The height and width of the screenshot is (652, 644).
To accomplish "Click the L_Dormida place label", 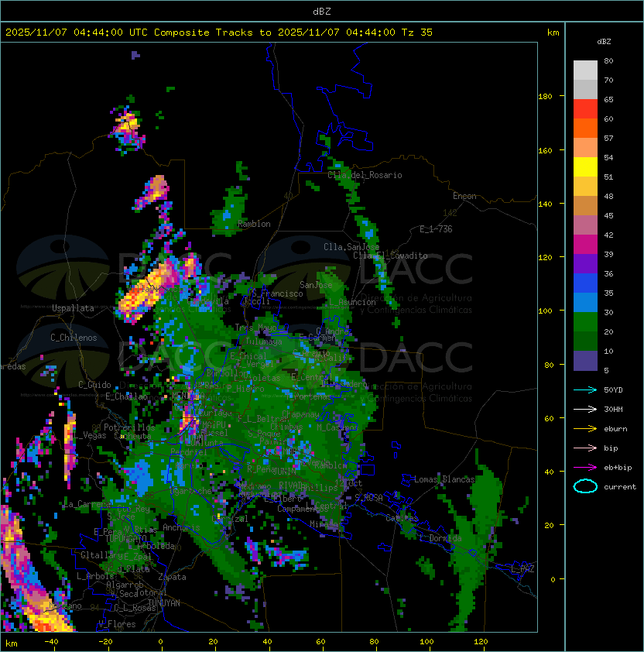I will coord(440,538).
